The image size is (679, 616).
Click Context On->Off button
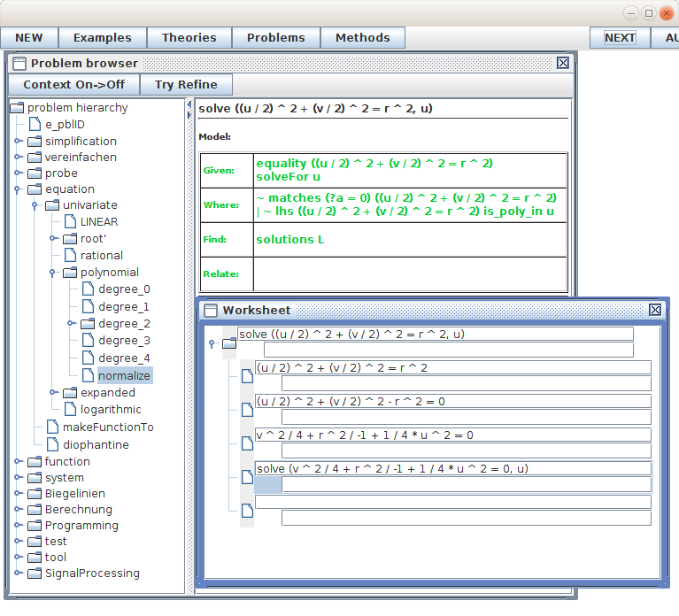74,84
